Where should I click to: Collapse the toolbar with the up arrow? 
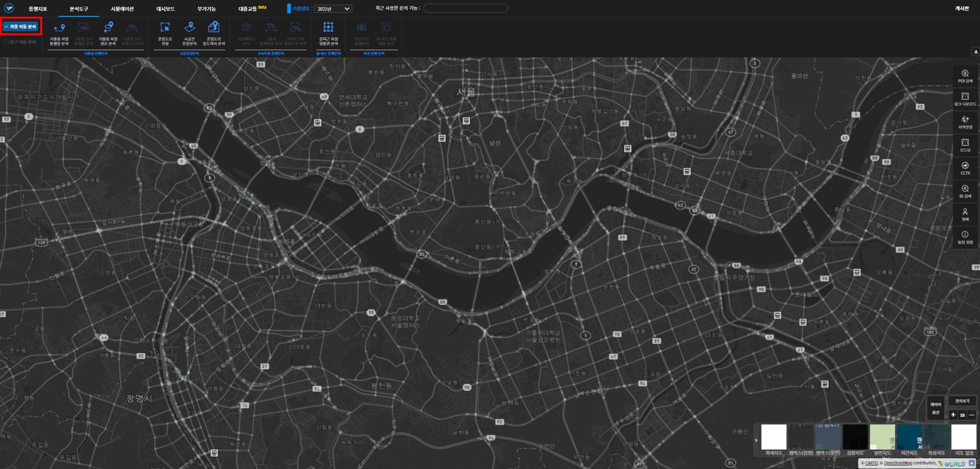click(x=976, y=52)
